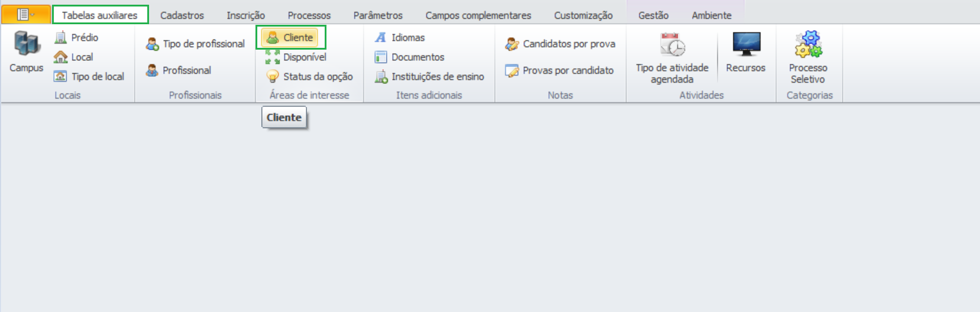Viewport: 980px width, 312px height.
Task: Open Tipo de atividade agendada
Action: tap(672, 74)
